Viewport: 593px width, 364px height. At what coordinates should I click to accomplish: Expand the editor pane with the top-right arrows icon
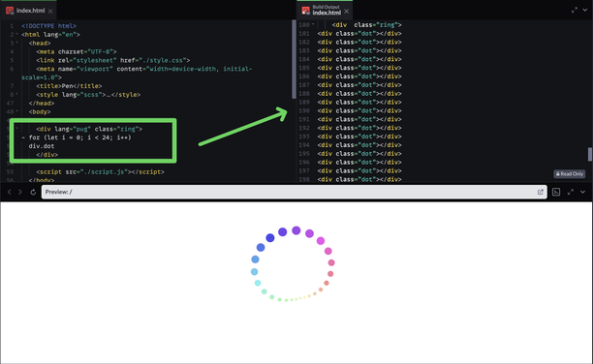click(x=574, y=11)
